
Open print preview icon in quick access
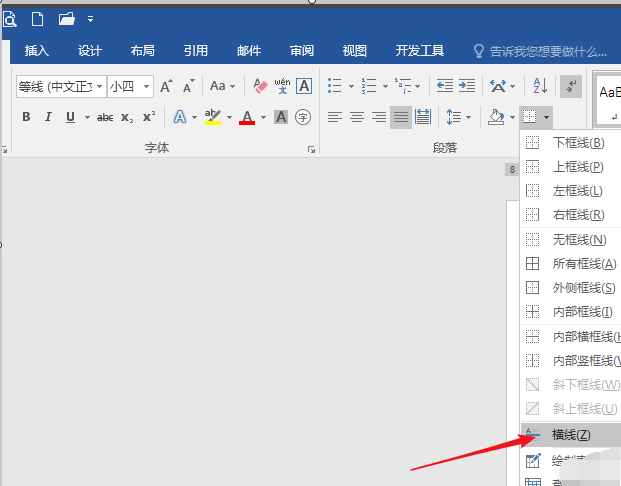pyautogui.click(x=10, y=19)
